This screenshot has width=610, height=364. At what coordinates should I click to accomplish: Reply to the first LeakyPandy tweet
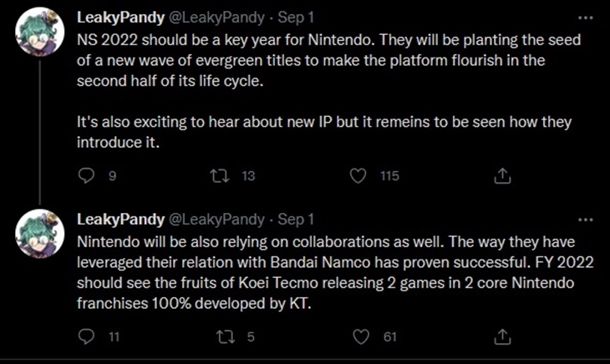86,175
